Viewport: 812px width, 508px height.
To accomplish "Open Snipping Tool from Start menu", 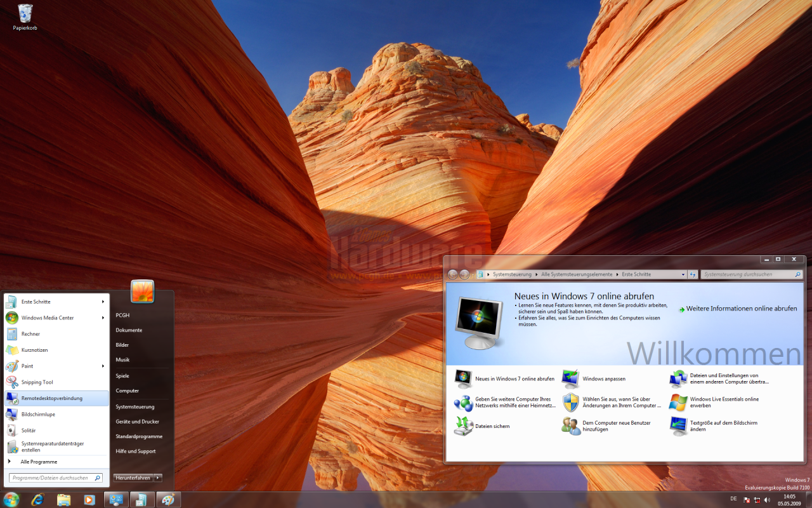I will click(x=56, y=382).
